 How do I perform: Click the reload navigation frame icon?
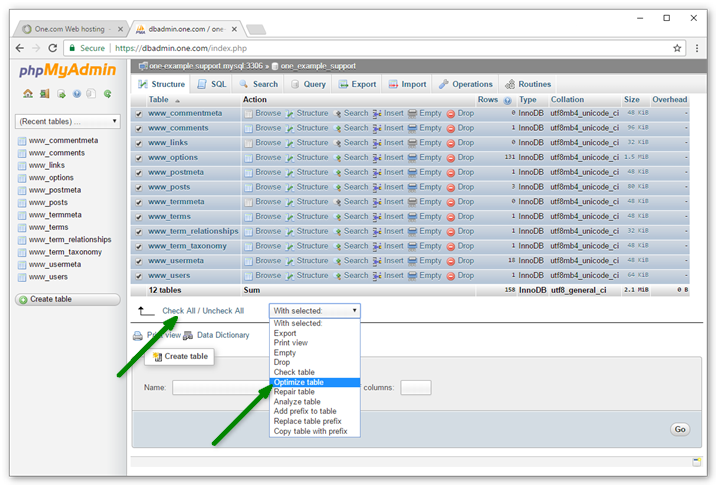click(108, 94)
